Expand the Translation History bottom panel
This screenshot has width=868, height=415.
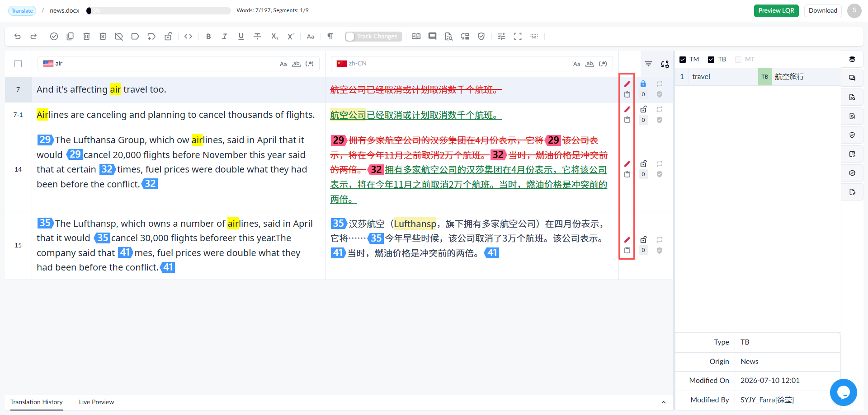[663, 402]
